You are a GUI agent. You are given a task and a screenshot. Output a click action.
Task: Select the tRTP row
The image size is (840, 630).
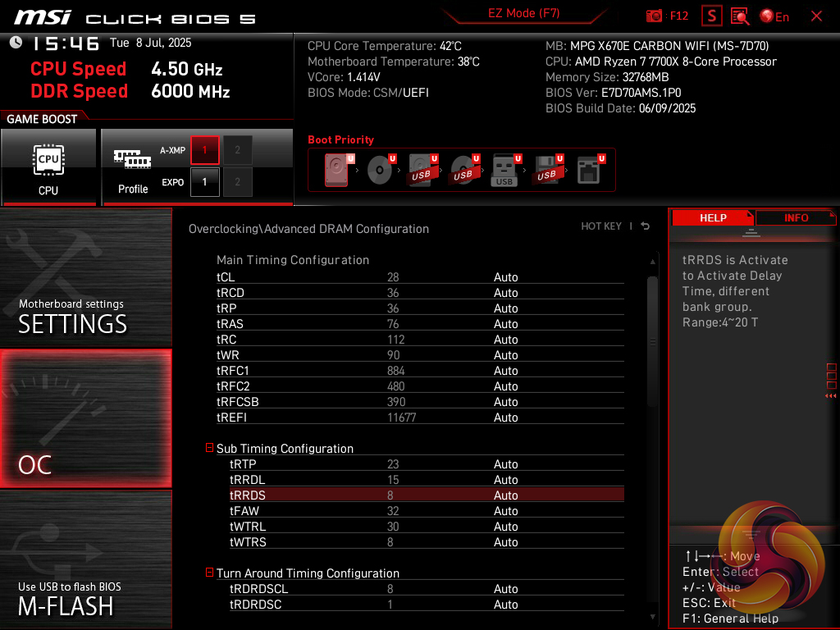[427, 464]
